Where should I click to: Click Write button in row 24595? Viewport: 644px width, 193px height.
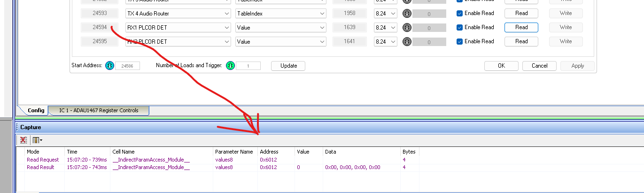tap(566, 41)
